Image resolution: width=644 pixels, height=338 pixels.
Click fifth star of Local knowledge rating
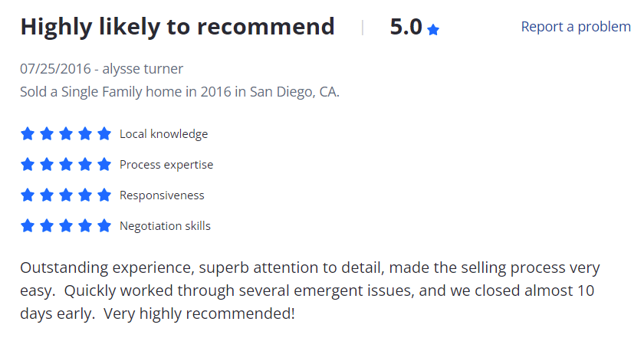tap(104, 133)
